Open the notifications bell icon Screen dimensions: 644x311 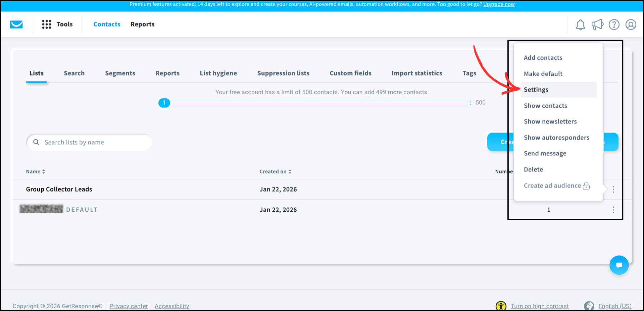580,24
